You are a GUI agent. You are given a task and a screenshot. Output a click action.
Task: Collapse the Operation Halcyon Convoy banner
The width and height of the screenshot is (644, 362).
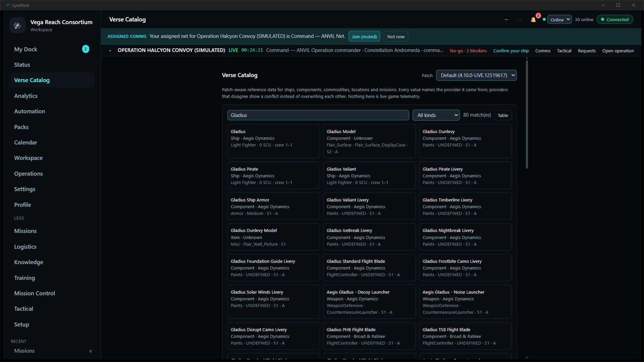click(x=110, y=51)
